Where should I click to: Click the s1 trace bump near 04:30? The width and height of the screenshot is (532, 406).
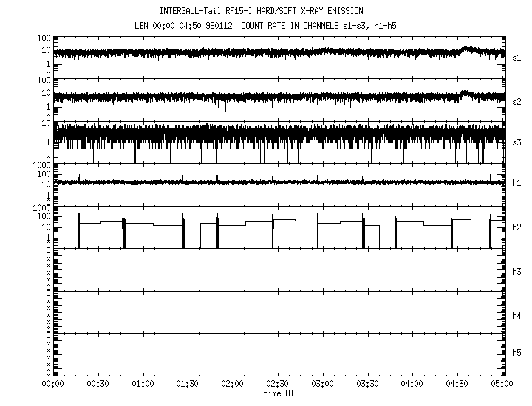466,49
